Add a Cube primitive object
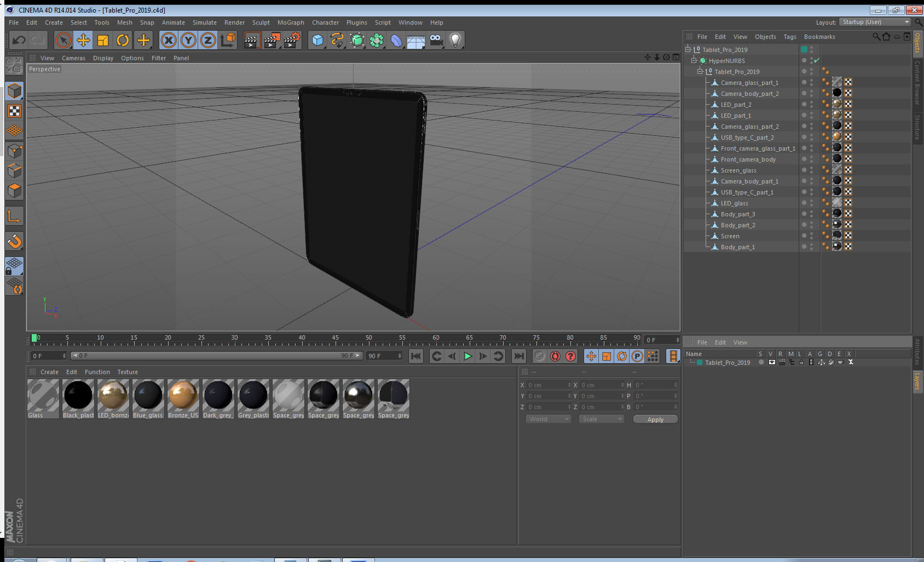 tap(317, 40)
